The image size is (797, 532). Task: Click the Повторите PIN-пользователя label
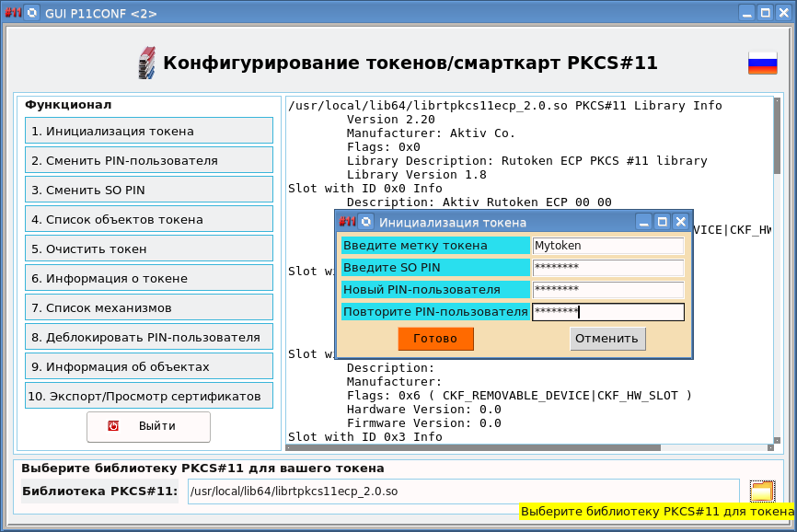point(435,312)
